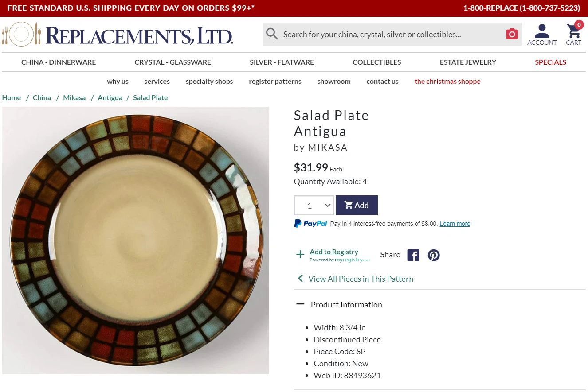Open the quantity dropdown
588x392 pixels.
tap(314, 206)
